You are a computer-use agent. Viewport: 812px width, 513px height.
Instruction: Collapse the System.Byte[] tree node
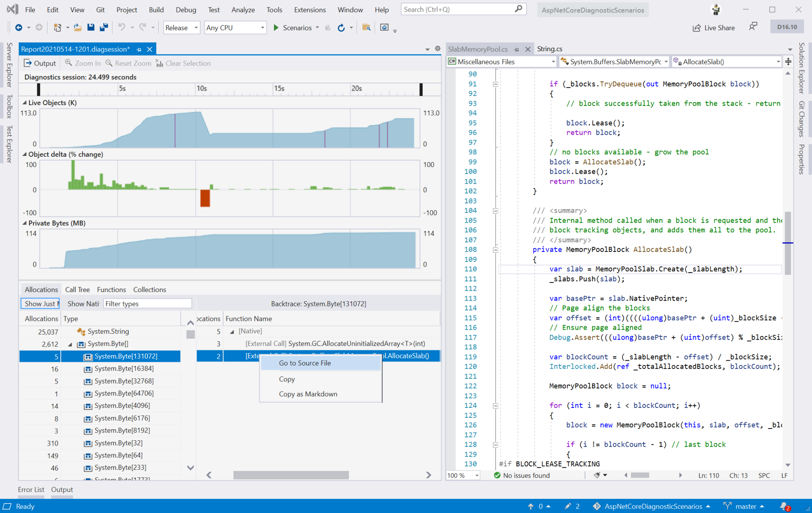[70, 344]
